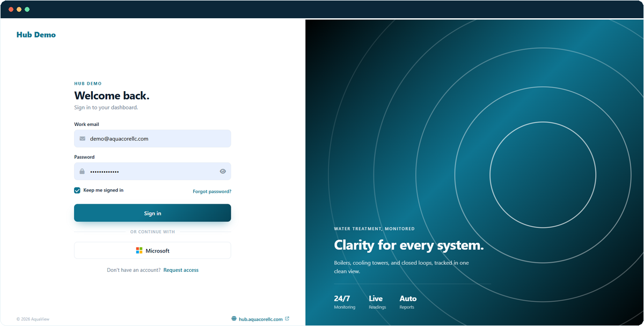Uncheck the Keep me signed in checkbox

77,190
